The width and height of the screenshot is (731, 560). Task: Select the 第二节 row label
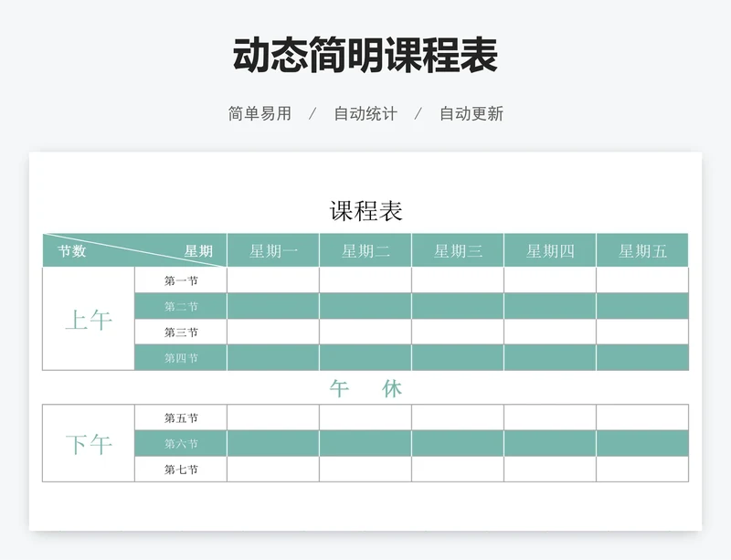pos(181,306)
